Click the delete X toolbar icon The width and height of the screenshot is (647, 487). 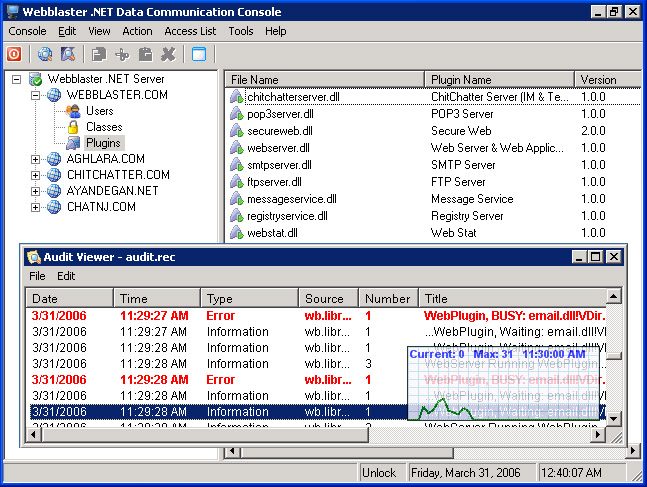[x=168, y=54]
